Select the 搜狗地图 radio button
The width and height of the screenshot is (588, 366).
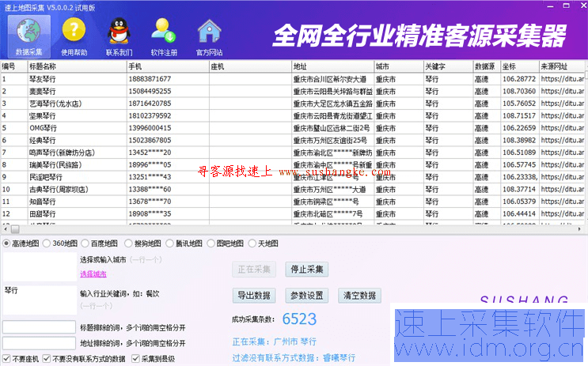(128, 243)
